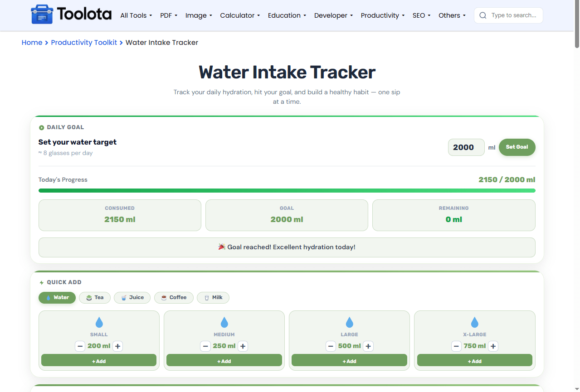Add a Large 500 ml serving
580x392 pixels.
tap(349, 360)
